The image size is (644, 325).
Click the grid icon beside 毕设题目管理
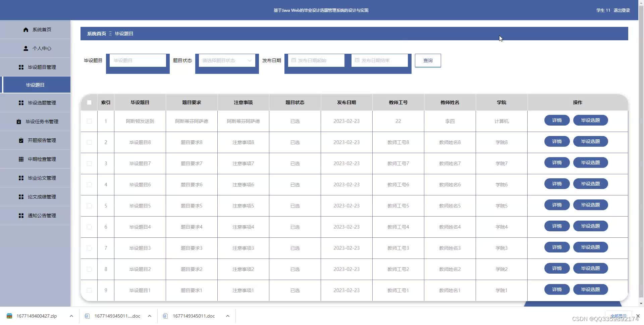pyautogui.click(x=21, y=67)
